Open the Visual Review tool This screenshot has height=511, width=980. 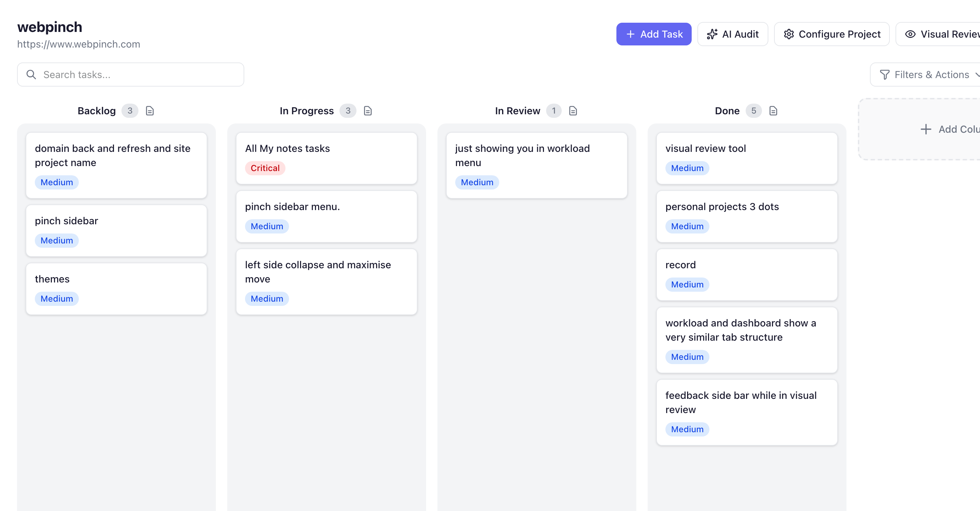pos(938,34)
